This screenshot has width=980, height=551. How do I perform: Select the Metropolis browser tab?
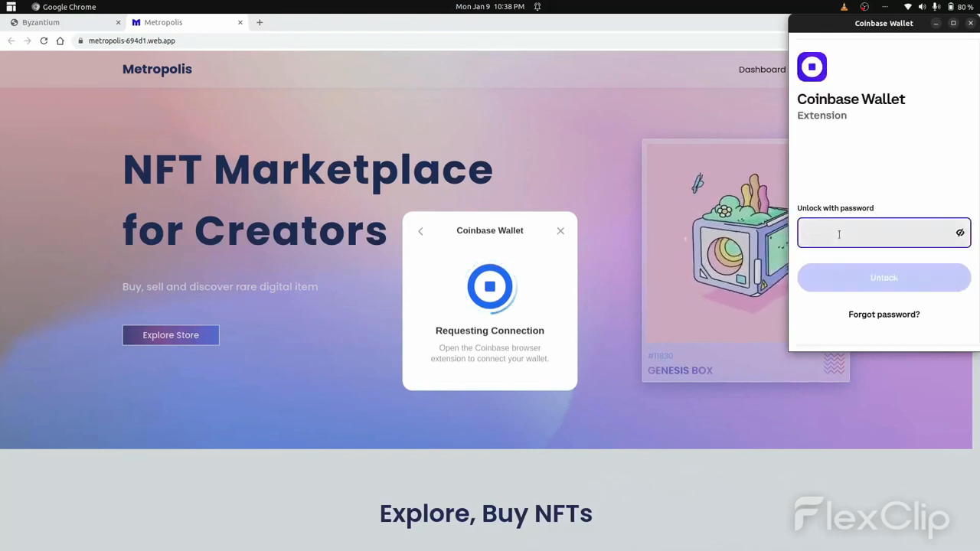click(x=186, y=22)
